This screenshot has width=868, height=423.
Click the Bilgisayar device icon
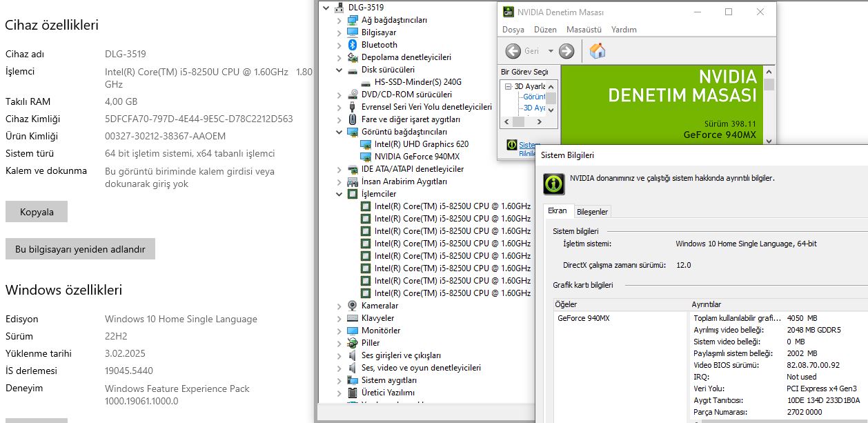pyautogui.click(x=353, y=32)
